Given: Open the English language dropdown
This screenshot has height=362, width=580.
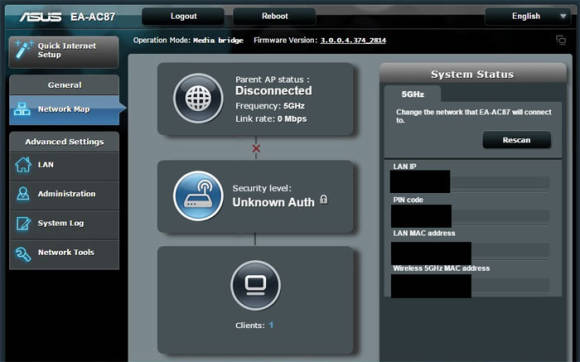Looking at the screenshot, I should pyautogui.click(x=528, y=16).
